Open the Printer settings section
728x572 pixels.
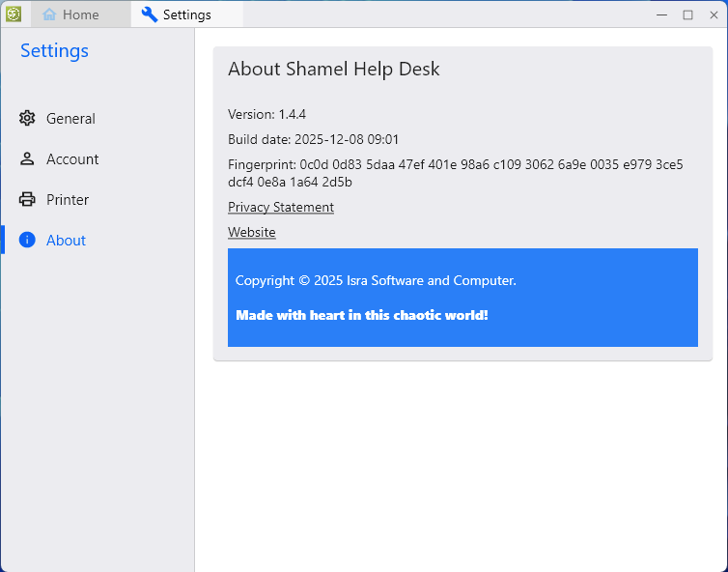[x=68, y=200]
